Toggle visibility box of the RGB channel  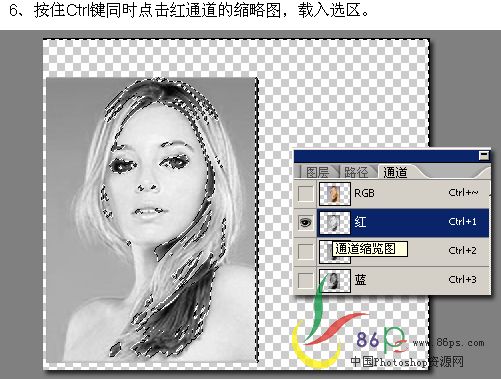point(305,194)
